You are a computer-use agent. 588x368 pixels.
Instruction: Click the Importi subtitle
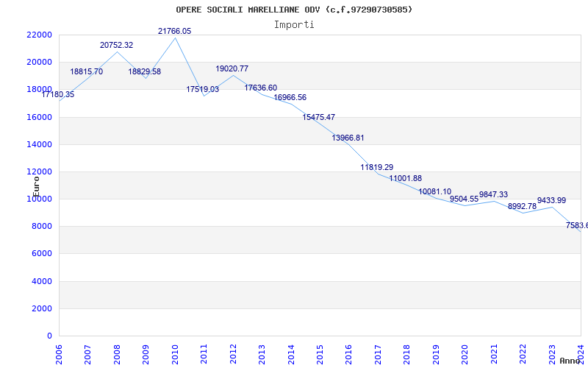(294, 25)
